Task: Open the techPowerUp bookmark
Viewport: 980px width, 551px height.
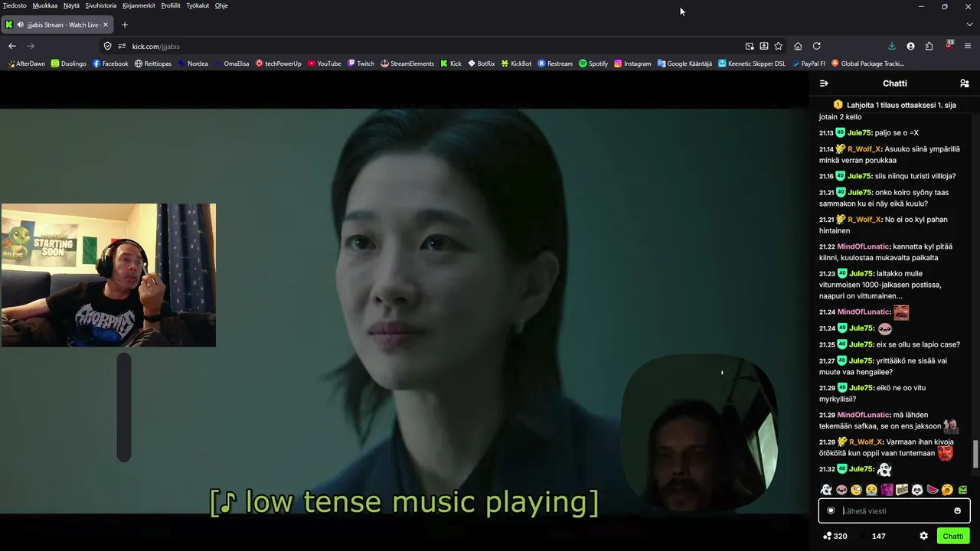Action: tap(279, 64)
